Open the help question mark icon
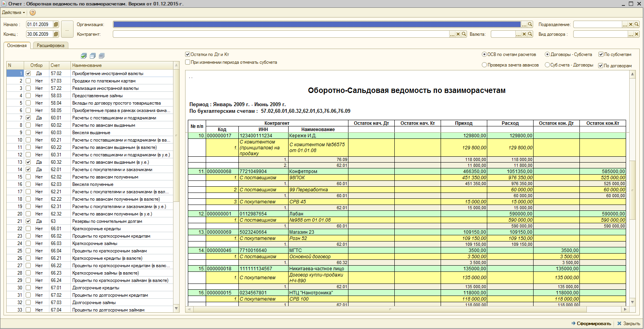Viewport: 644px width, 329px height. pos(33,12)
